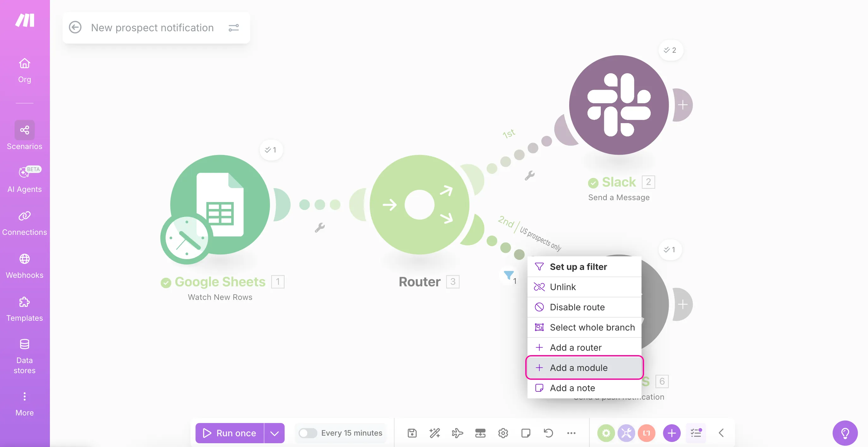This screenshot has width=868, height=447.
Task: Choose Disable route
Action: coord(584,307)
